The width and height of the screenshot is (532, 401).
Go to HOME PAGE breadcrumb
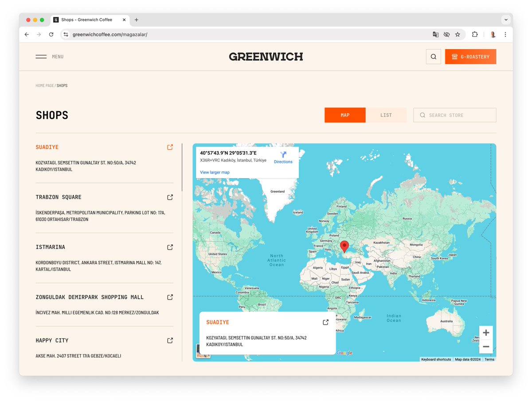(45, 86)
